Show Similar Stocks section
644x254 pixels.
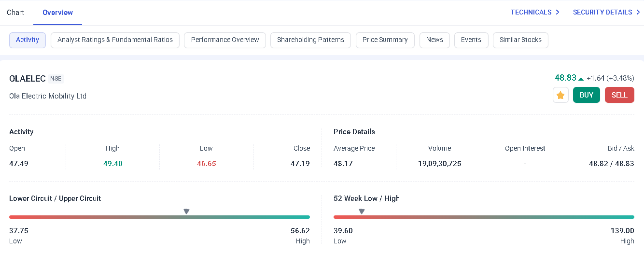(x=520, y=40)
